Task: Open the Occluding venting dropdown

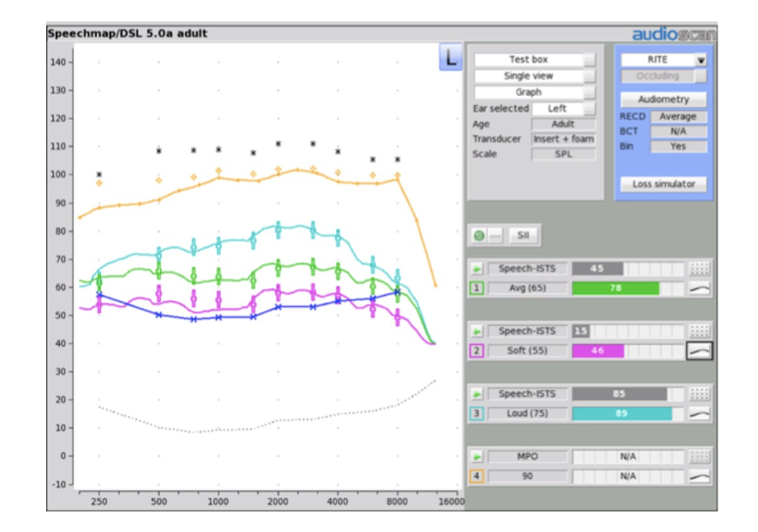Action: tap(663, 76)
